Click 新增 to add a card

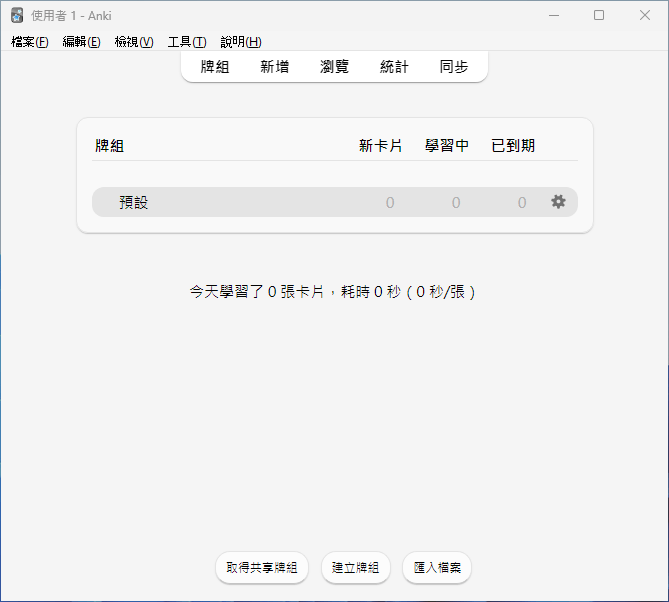[x=275, y=67]
